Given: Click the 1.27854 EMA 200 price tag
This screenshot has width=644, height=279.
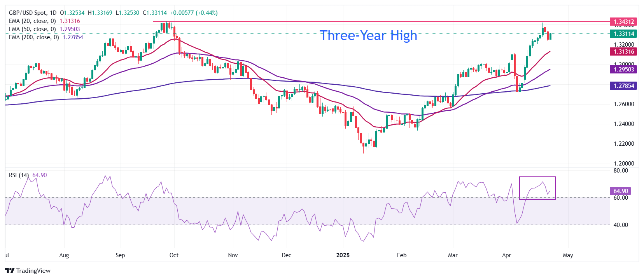Looking at the screenshot, I should click(x=623, y=86).
